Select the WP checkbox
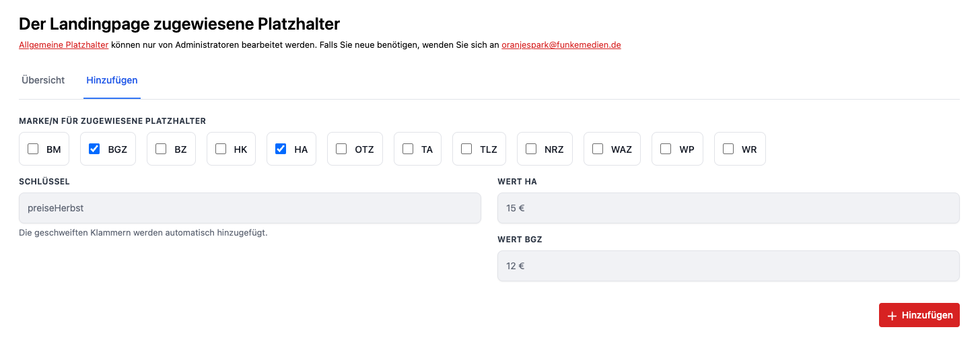 tap(666, 149)
